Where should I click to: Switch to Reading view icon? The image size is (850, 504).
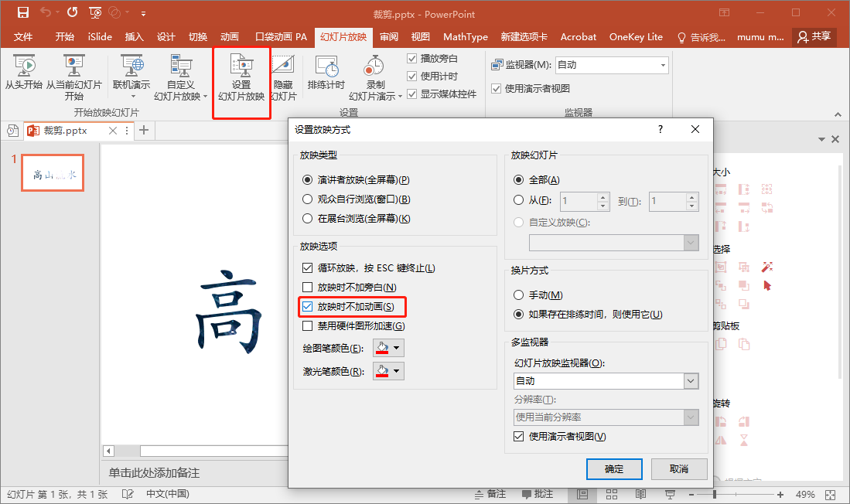tap(640, 494)
